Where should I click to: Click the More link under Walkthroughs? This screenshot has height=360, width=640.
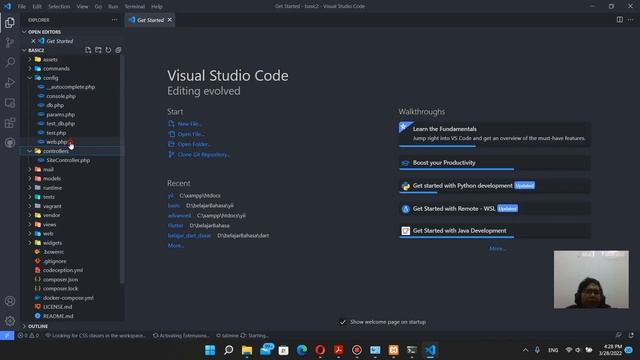pyautogui.click(x=497, y=248)
